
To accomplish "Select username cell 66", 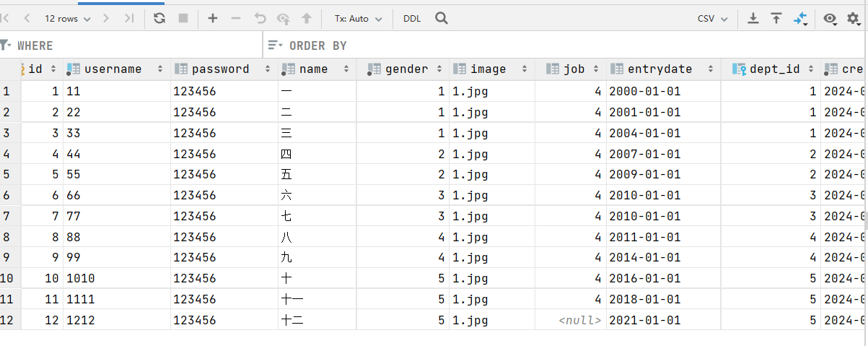I will (117, 195).
